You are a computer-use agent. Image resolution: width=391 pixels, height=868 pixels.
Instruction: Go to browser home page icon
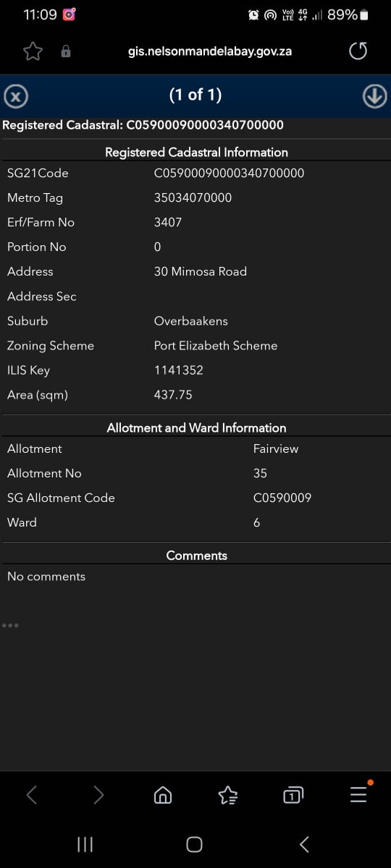163,795
